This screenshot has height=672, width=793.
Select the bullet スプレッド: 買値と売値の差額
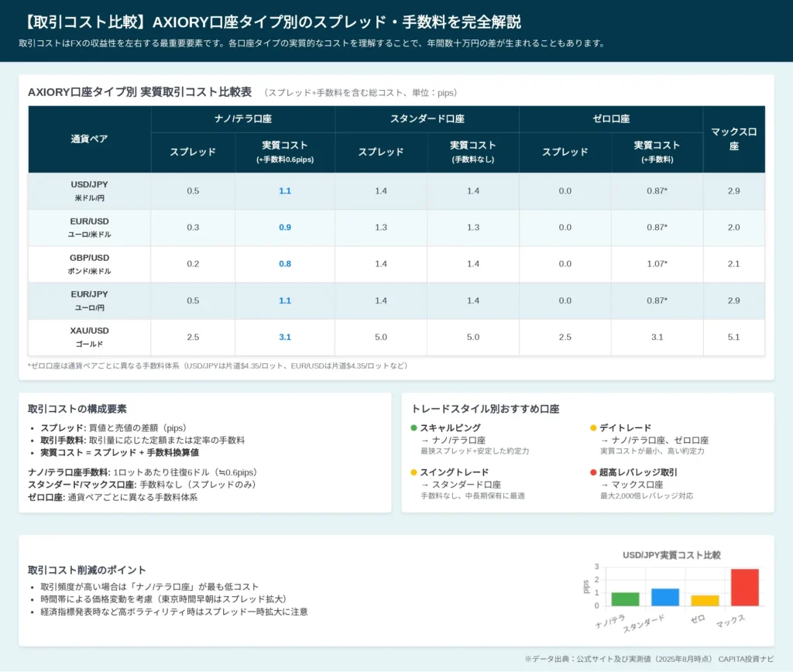114,428
